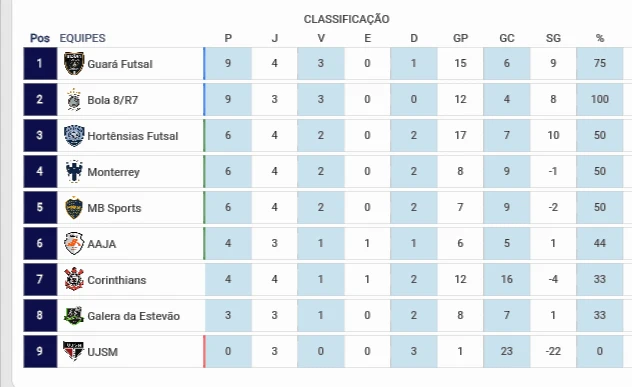632x387 pixels.
Task: Click the Pos column header
Action: click(40, 38)
